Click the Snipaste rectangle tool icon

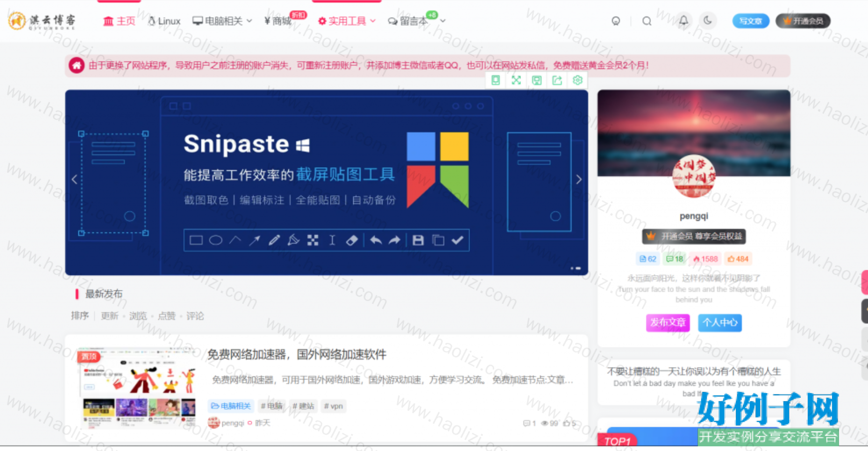click(196, 240)
